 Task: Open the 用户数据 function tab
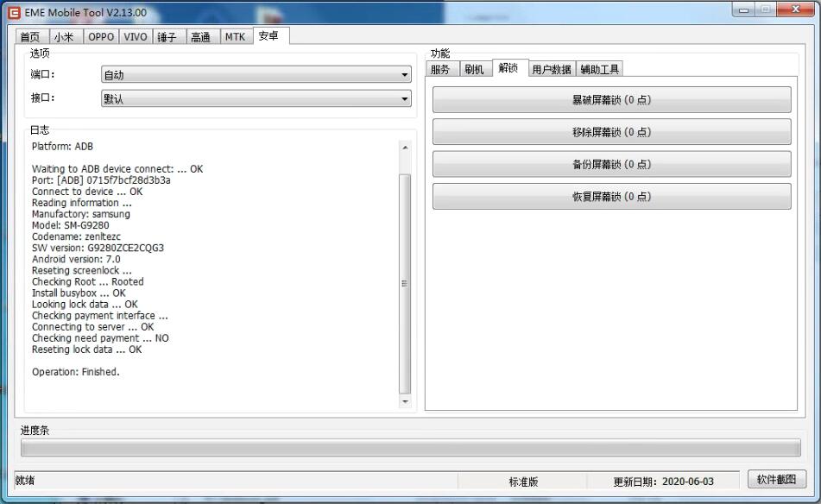552,69
